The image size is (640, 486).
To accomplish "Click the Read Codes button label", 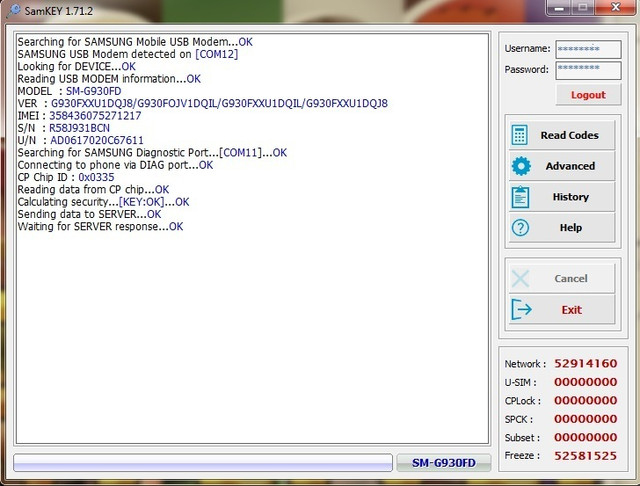I will tap(569, 135).
